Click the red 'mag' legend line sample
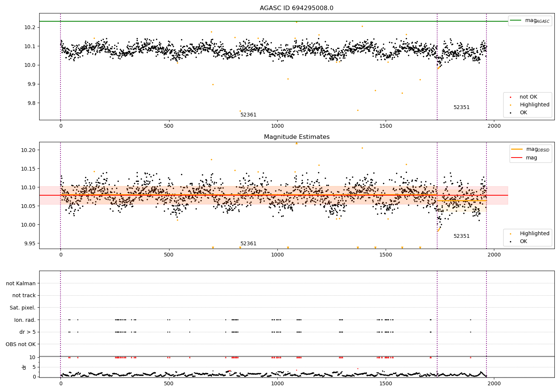The height and width of the screenshot is (392, 560). pos(517,158)
